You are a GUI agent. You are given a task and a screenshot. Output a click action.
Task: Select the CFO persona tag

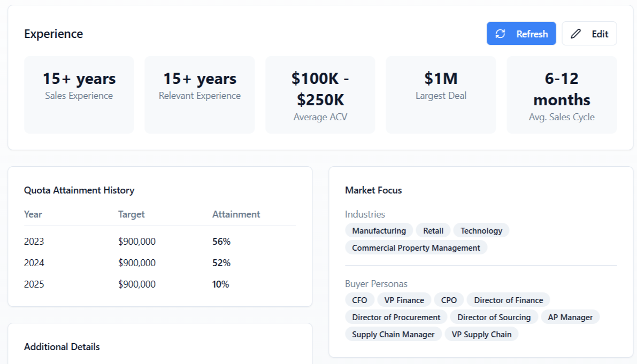[x=359, y=300]
